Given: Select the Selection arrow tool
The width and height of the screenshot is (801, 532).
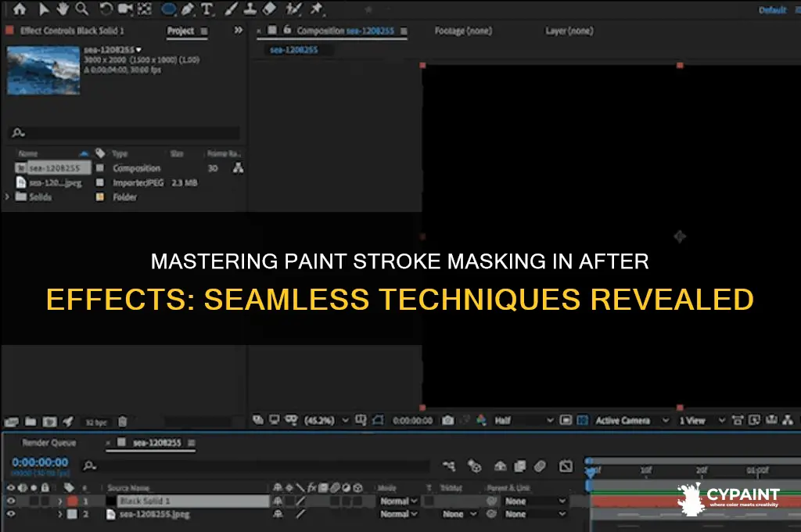Looking at the screenshot, I should point(44,9).
